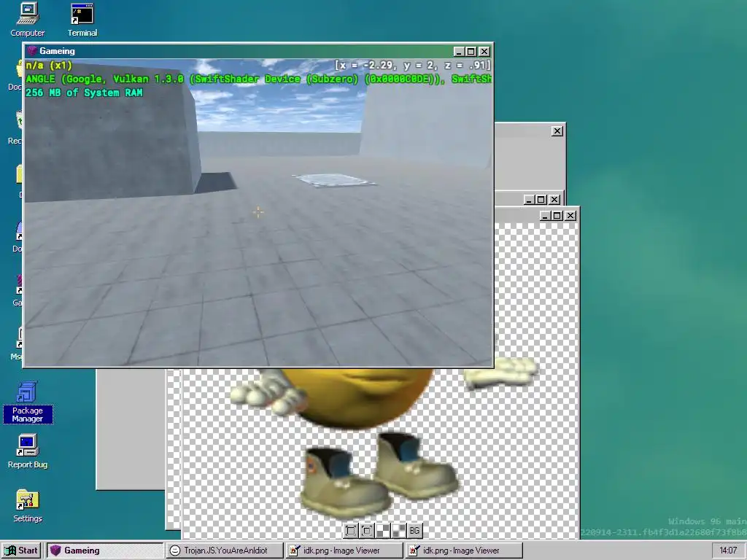747x560 pixels.
Task: Close the checkerboard Image Viewer window
Action: (x=570, y=216)
